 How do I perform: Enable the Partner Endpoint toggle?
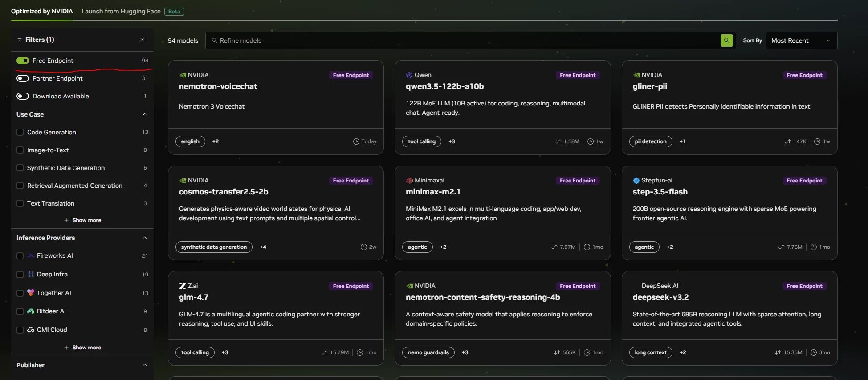23,78
